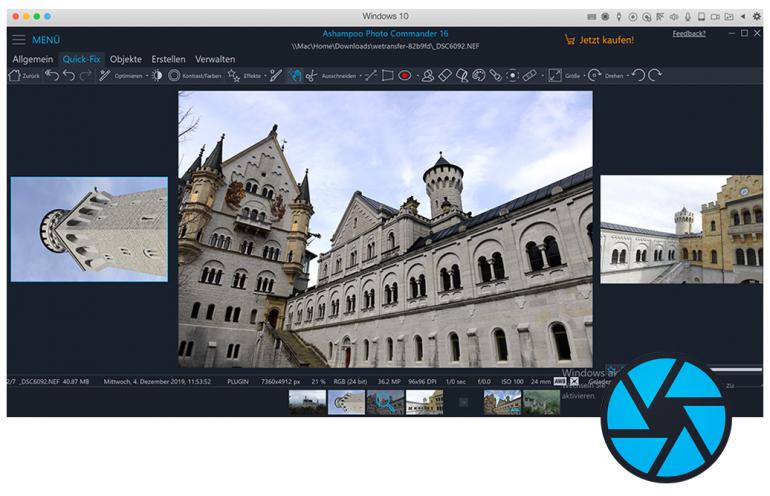Open the Erstellen tab
The height and width of the screenshot is (496, 770).
168,59
